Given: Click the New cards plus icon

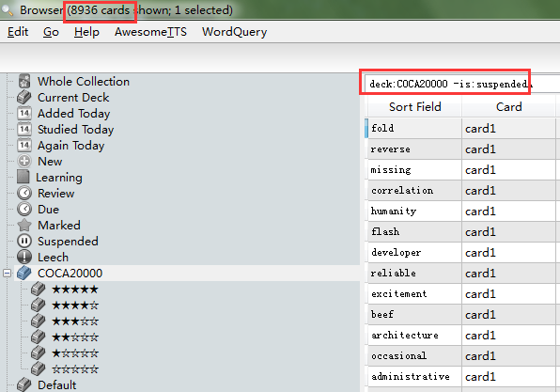Looking at the screenshot, I should (24, 161).
